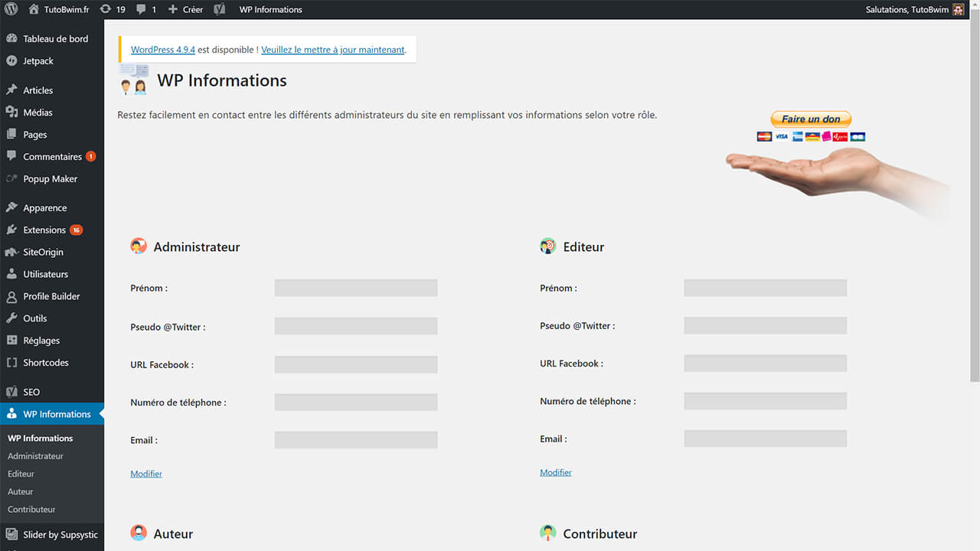Open WP Informations sidebar menu
The image size is (980, 551).
(x=52, y=414)
